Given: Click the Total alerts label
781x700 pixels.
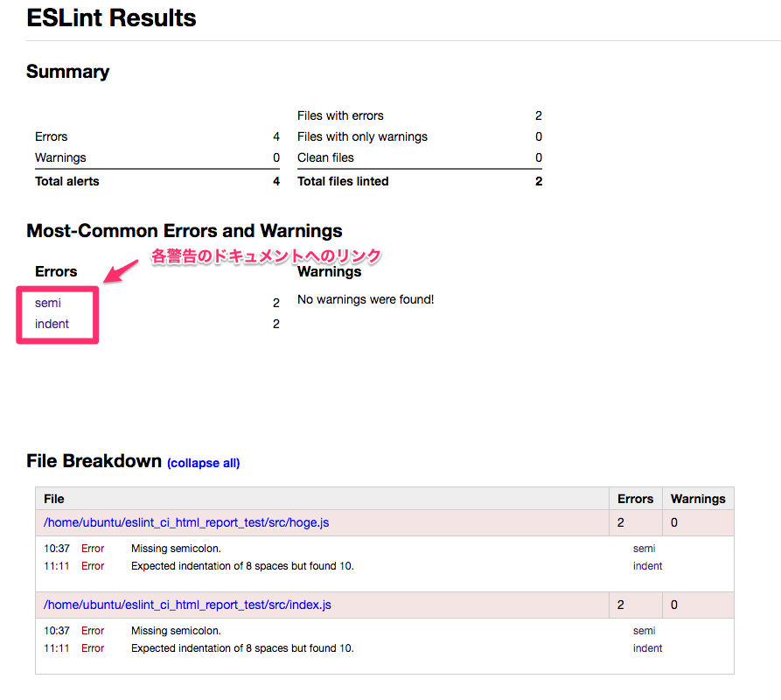Looking at the screenshot, I should (67, 181).
